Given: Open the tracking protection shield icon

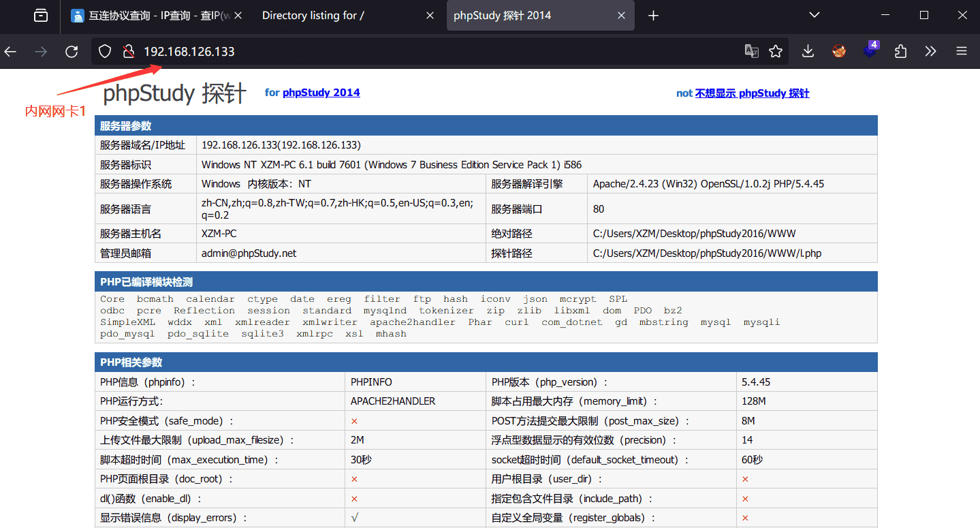Looking at the screenshot, I should 105,51.
